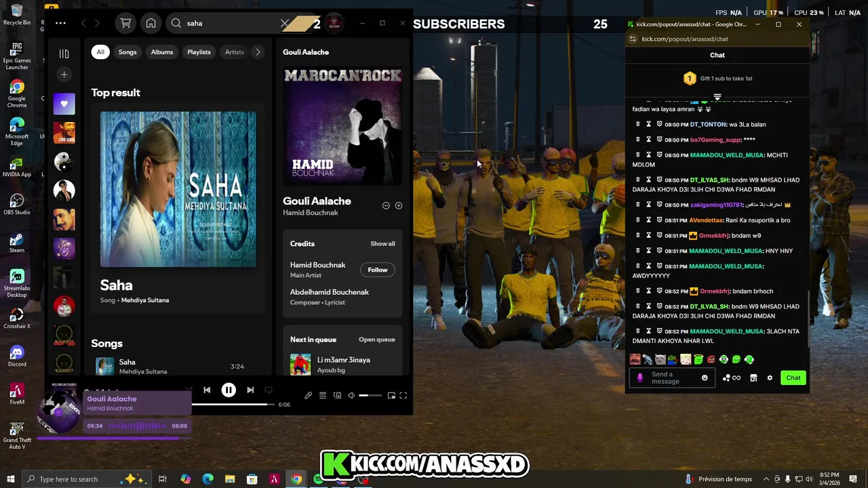The height and width of the screenshot is (488, 868).
Task: Open the Saha top result cover
Action: click(178, 189)
